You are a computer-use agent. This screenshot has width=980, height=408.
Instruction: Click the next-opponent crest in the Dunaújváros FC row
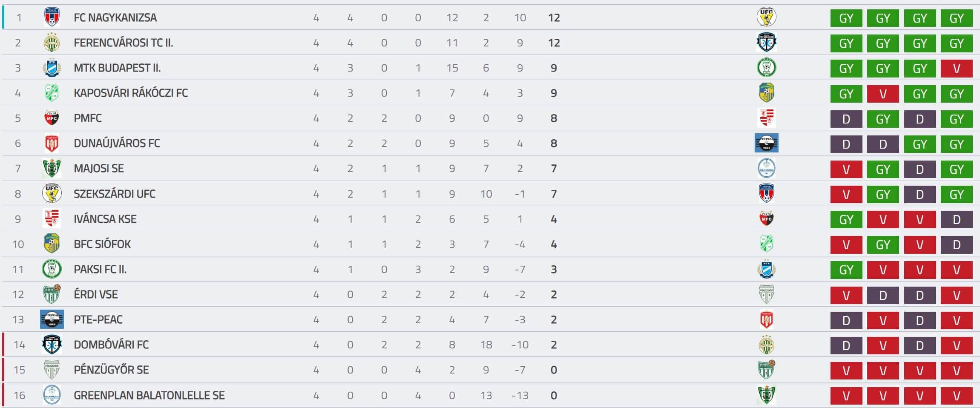(x=767, y=143)
